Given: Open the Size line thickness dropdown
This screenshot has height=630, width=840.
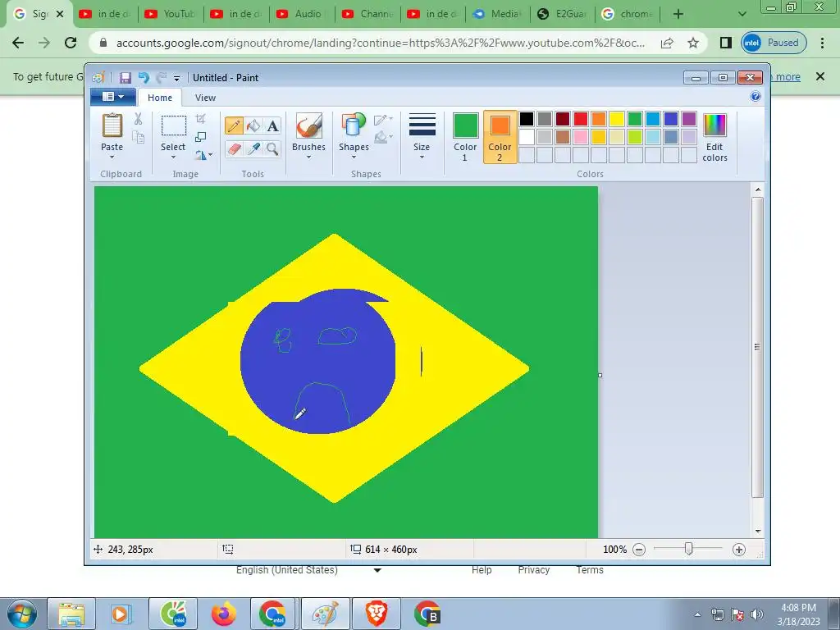Looking at the screenshot, I should pyautogui.click(x=422, y=137).
